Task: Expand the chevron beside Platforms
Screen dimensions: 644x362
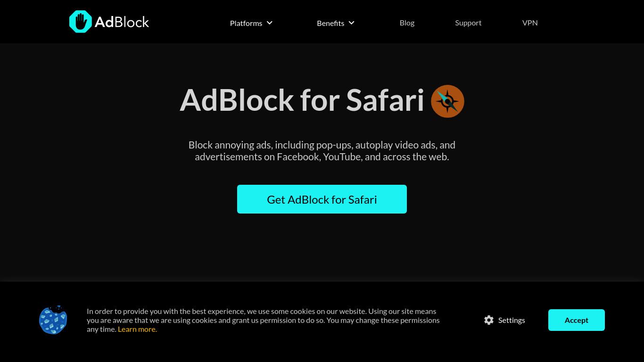Action: [x=270, y=23]
